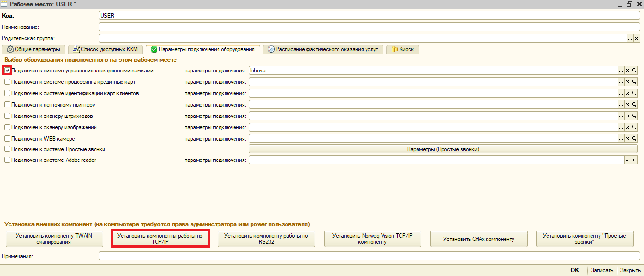Clear credit card processing parameters with X
This screenshot has height=276, width=644.
628,82
